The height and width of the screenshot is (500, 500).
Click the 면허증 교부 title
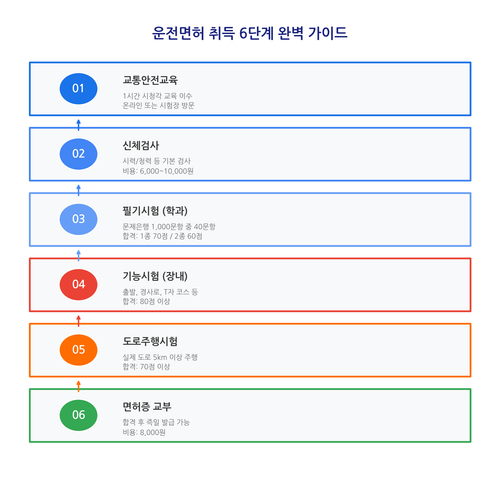(x=147, y=407)
